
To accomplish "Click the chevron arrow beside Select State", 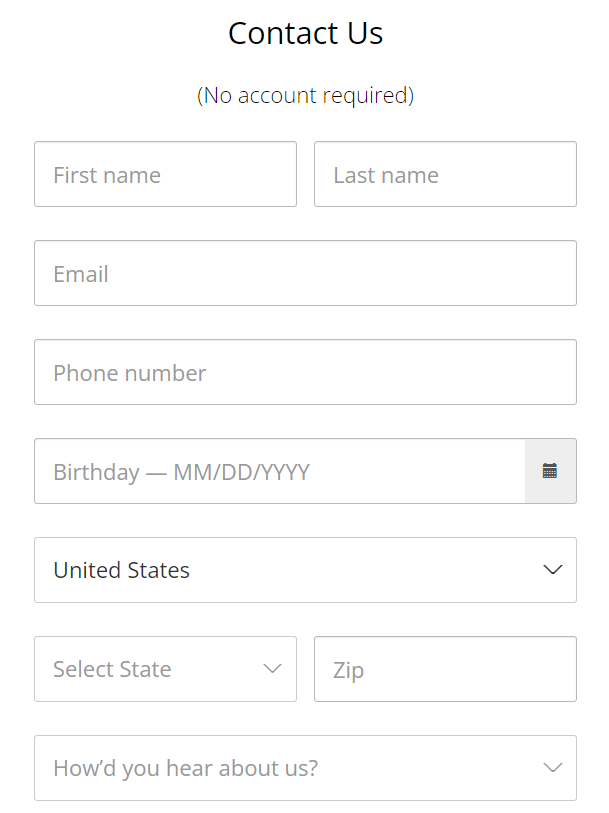I will point(272,669).
